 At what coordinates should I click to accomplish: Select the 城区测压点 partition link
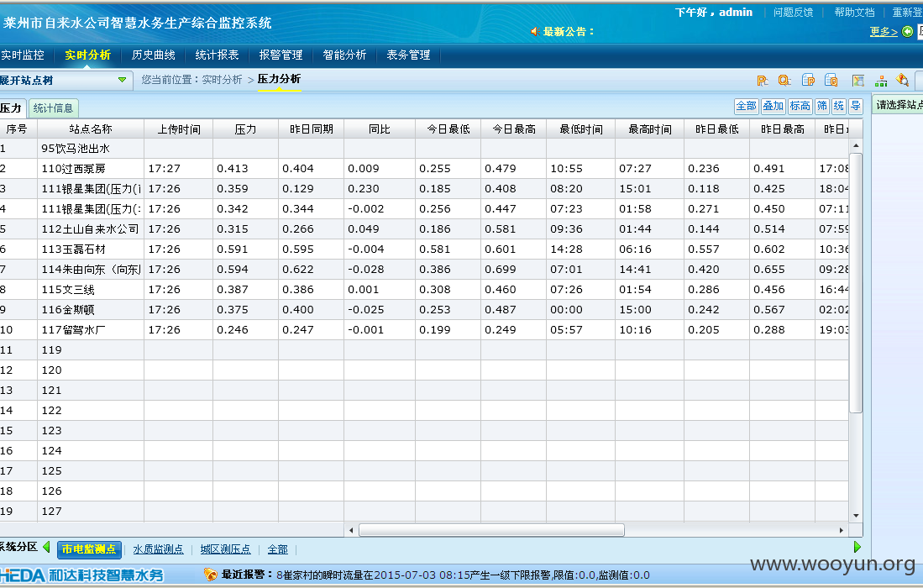(x=225, y=549)
